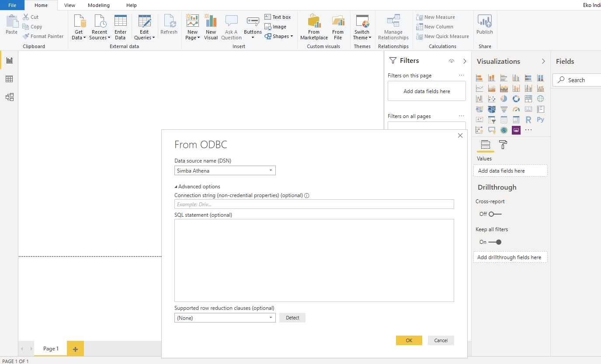Select the slicer visualization icon
The image size is (601, 364).
coord(491,119)
